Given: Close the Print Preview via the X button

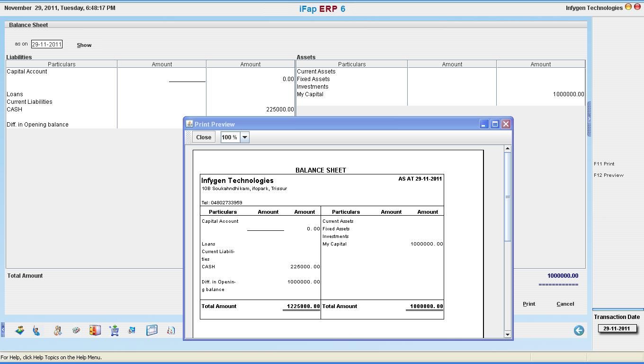Looking at the screenshot, I should 506,124.
